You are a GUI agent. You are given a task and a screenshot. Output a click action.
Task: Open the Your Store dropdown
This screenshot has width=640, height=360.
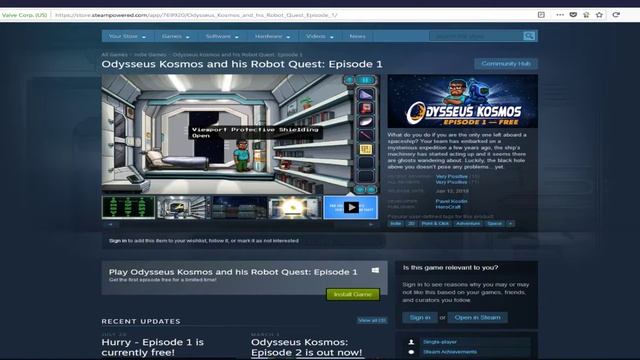(x=127, y=36)
